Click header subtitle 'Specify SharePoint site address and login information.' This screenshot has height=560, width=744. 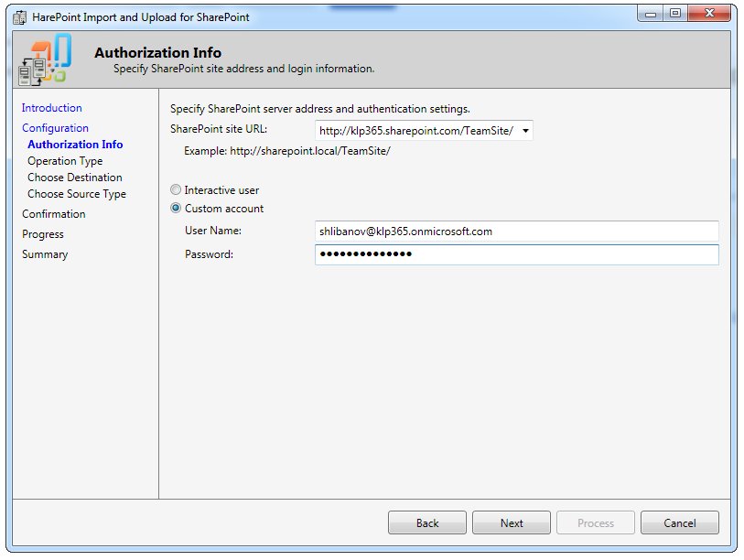[x=244, y=69]
